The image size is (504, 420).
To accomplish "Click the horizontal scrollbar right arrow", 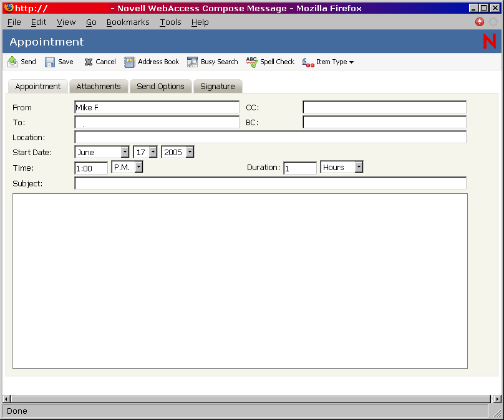I will (497, 399).
